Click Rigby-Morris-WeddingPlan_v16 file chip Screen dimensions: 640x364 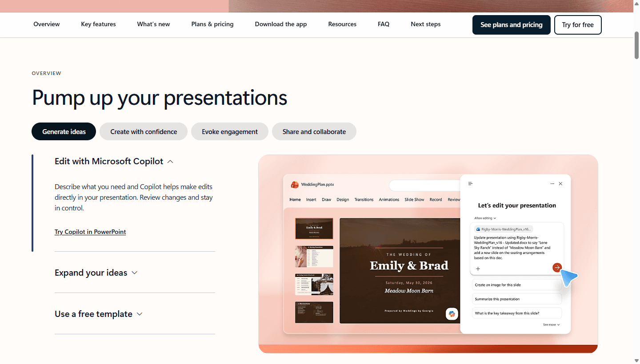(x=503, y=229)
